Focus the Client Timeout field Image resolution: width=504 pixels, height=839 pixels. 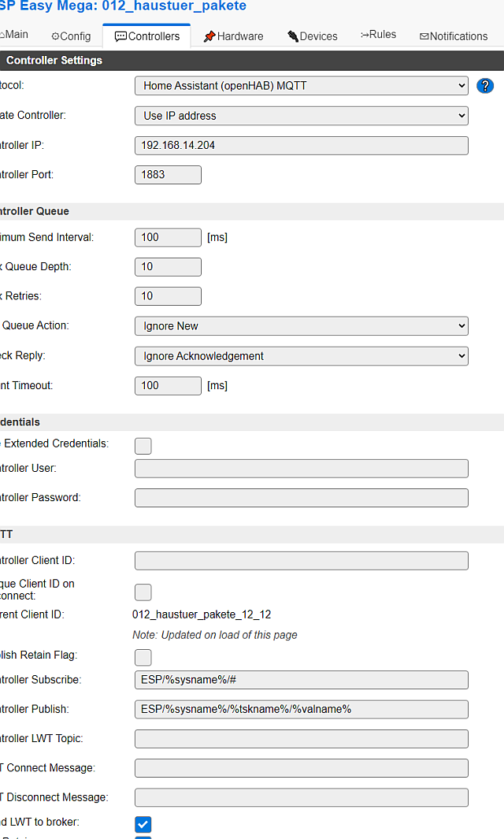(x=168, y=386)
